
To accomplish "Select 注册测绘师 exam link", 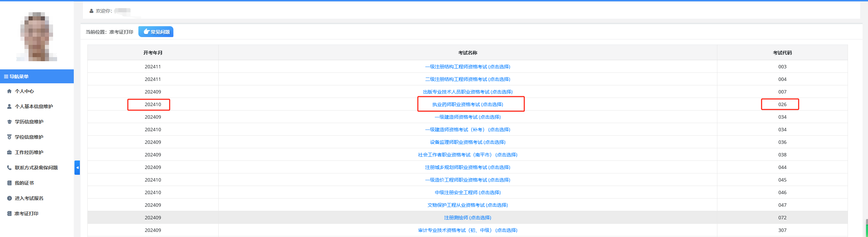I will click(x=467, y=218).
